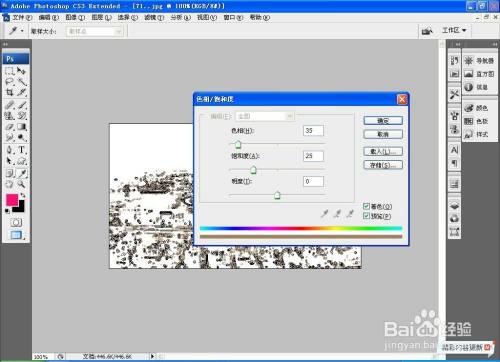Select the Rectangular Marquee tool
The width and height of the screenshot is (500, 362).
click(x=9, y=71)
